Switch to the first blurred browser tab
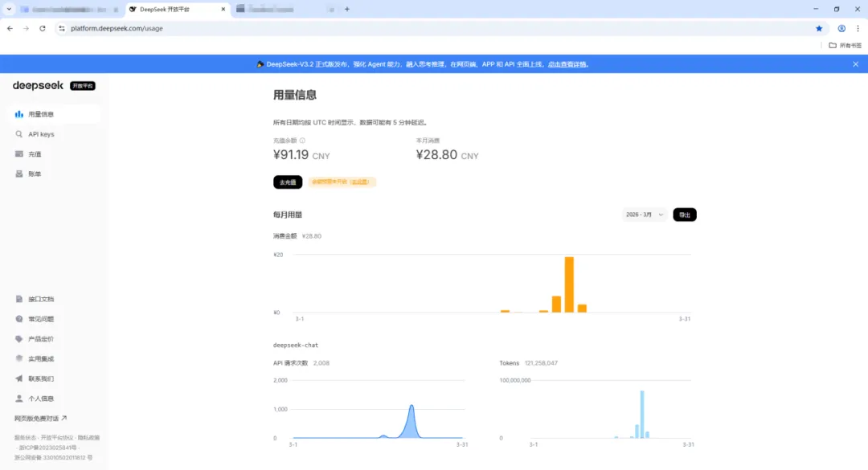Screen dimensions: 868x470 [70, 10]
